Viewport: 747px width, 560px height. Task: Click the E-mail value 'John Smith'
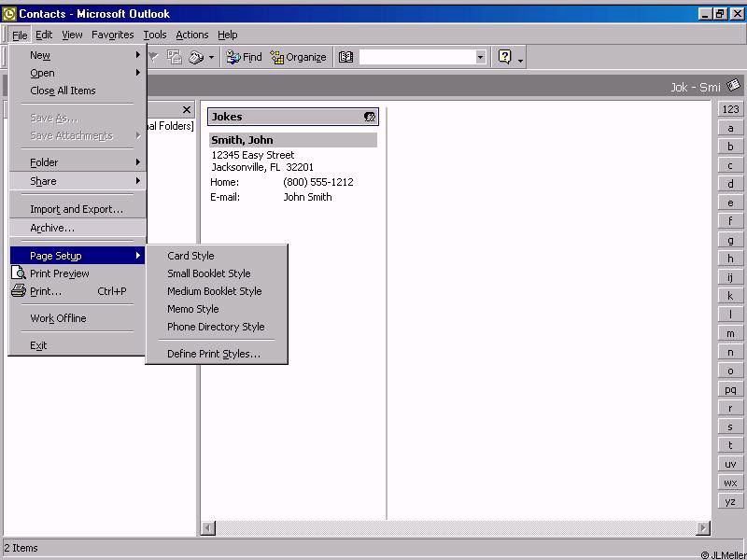tap(308, 197)
